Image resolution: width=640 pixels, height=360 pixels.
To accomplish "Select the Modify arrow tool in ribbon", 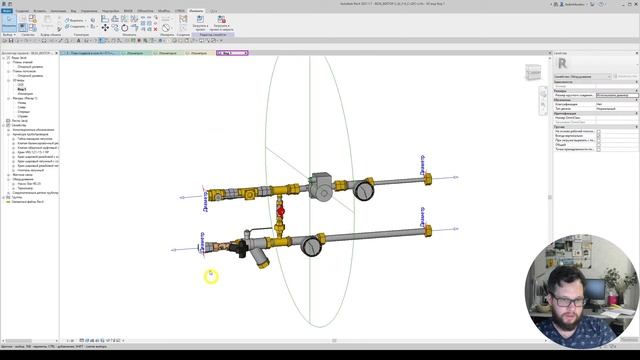I will 9,22.
